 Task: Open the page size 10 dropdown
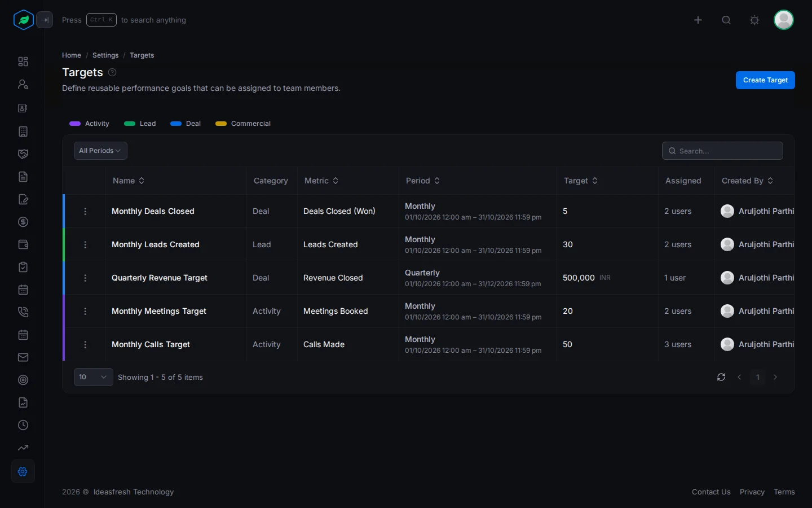pos(93,377)
